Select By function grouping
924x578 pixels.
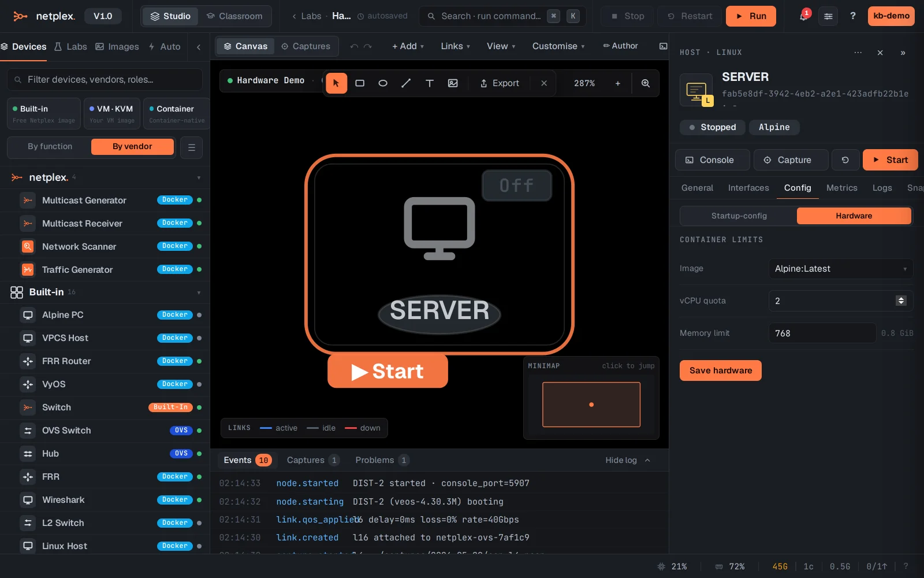pyautogui.click(x=50, y=147)
